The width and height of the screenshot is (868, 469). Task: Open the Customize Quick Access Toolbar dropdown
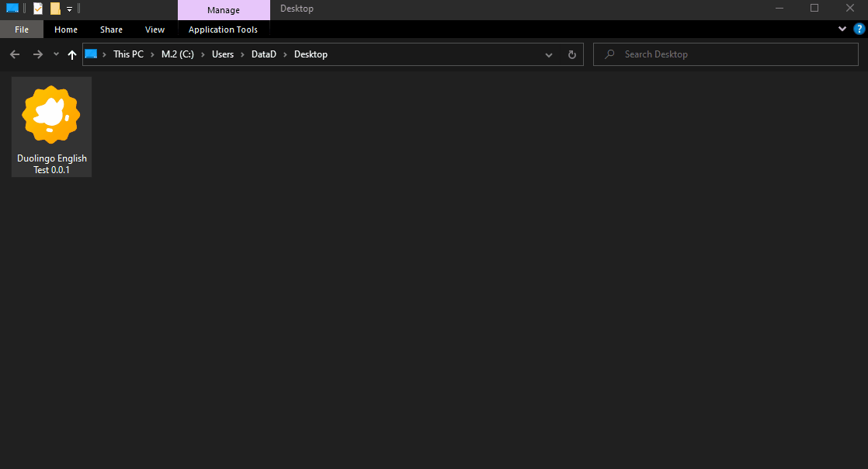point(69,9)
